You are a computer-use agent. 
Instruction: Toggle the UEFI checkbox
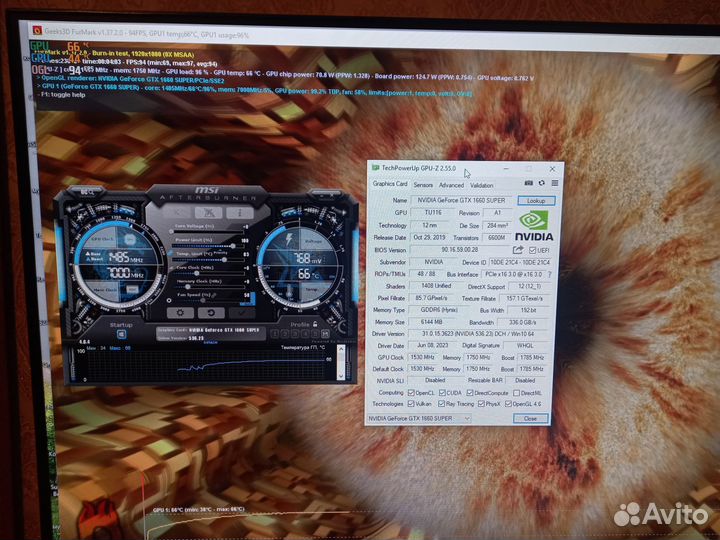click(x=532, y=250)
